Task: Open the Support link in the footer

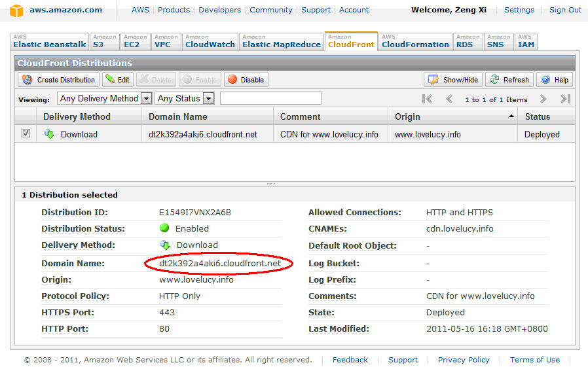Action: [403, 360]
